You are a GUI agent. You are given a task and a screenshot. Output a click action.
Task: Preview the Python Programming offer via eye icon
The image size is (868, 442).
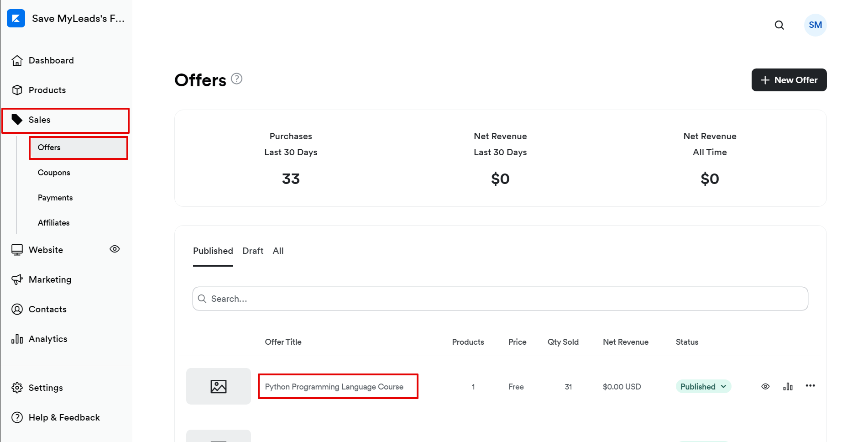[x=765, y=386]
